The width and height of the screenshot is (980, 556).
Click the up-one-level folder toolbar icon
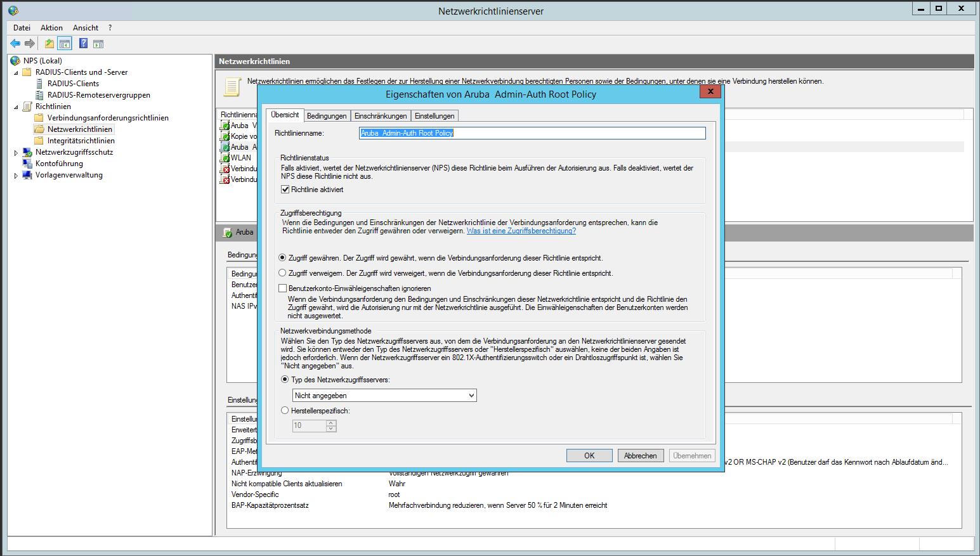[49, 44]
